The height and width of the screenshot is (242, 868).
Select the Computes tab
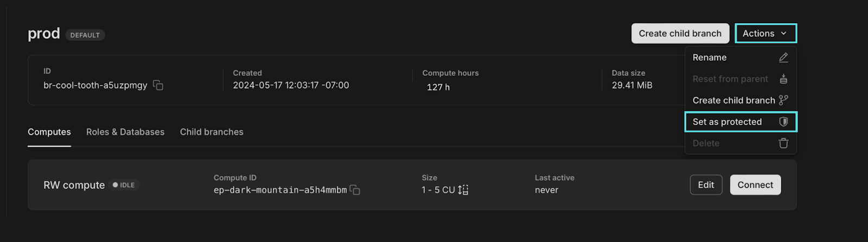[x=49, y=132]
